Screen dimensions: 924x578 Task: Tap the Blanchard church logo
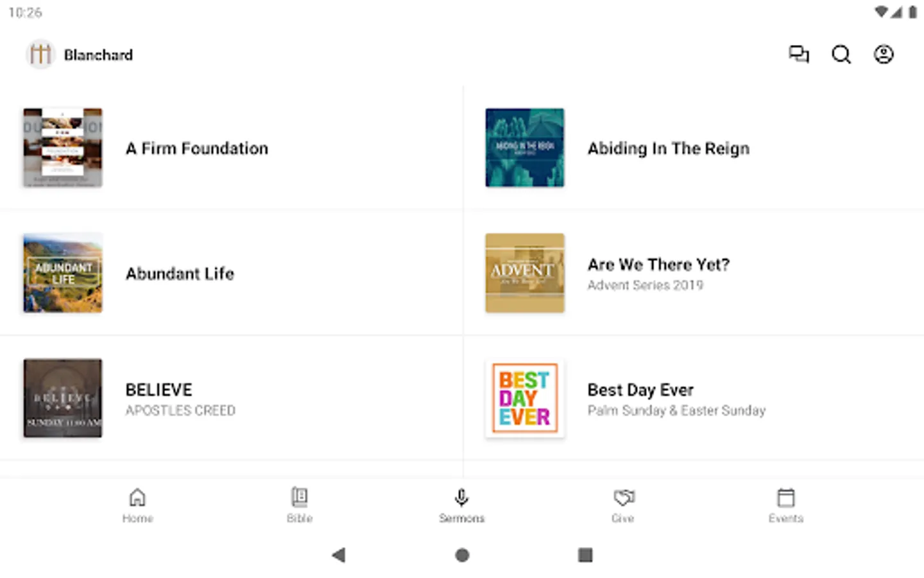(x=40, y=55)
